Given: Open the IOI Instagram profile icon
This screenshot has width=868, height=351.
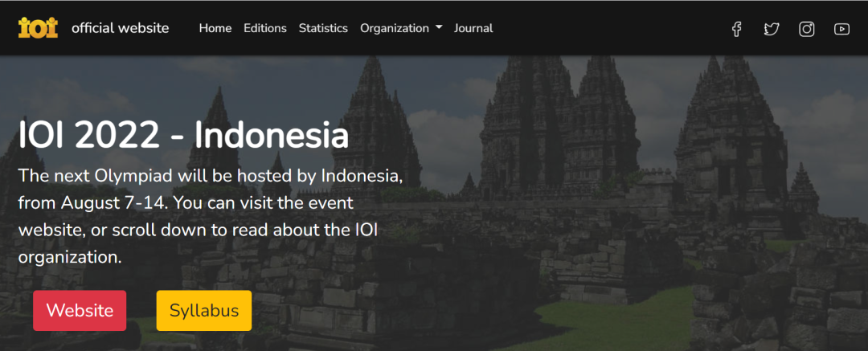Looking at the screenshot, I should [x=807, y=29].
